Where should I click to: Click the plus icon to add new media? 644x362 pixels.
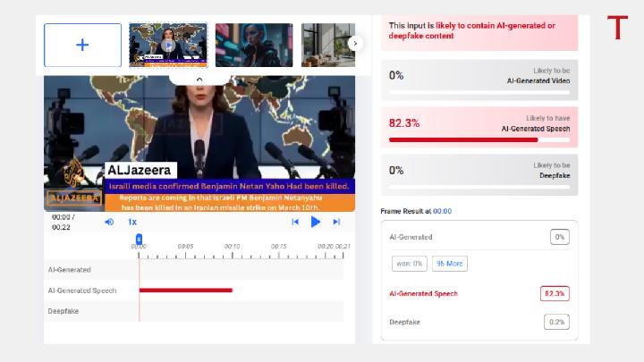pos(82,46)
